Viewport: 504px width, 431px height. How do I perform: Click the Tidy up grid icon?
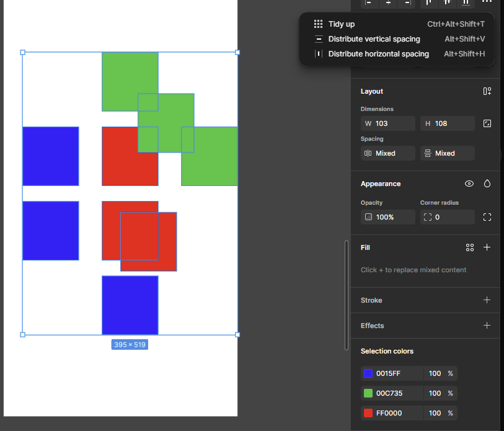[318, 24]
